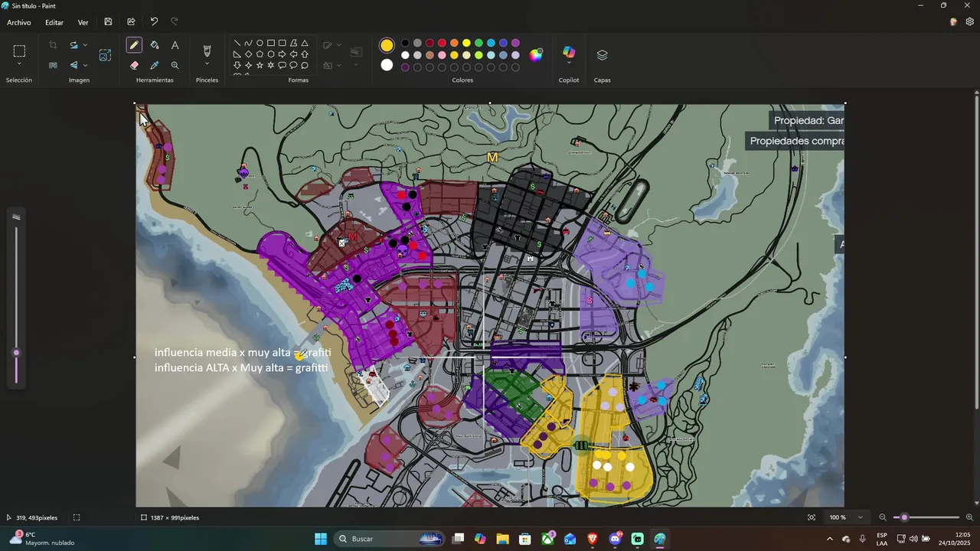Select the primary yellow Color 1 swatch
The height and width of the screenshot is (551, 980).
click(x=387, y=46)
